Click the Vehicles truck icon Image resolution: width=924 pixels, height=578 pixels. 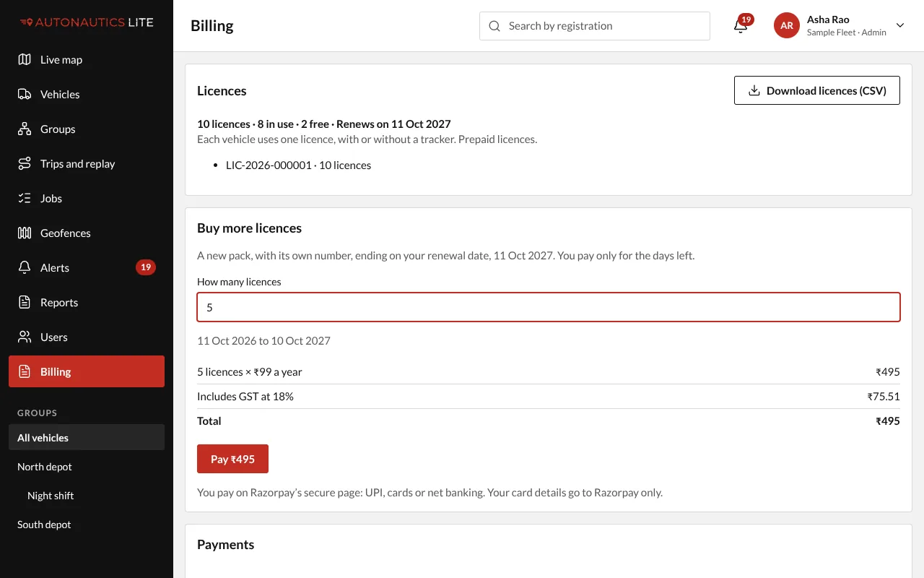[x=25, y=94]
